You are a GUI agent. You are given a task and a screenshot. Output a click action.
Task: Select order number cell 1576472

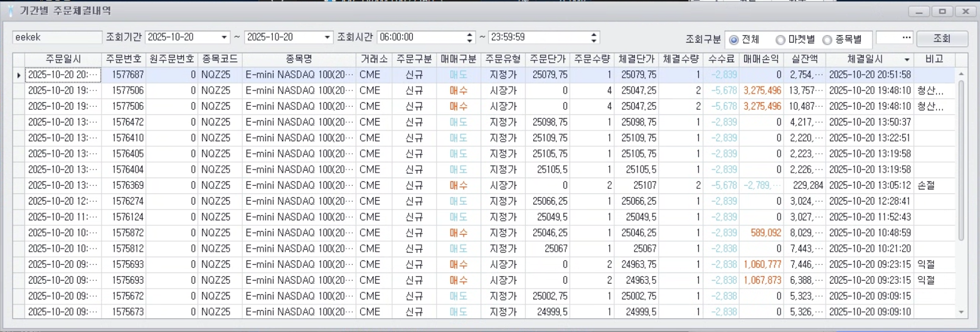click(124, 122)
